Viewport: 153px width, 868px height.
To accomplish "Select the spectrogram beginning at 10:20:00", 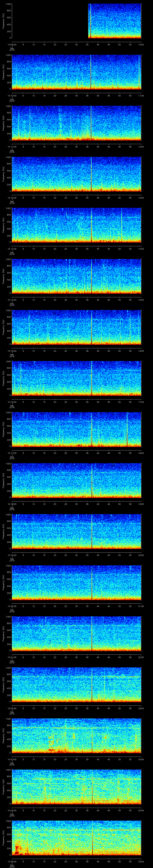I will pos(77,583).
